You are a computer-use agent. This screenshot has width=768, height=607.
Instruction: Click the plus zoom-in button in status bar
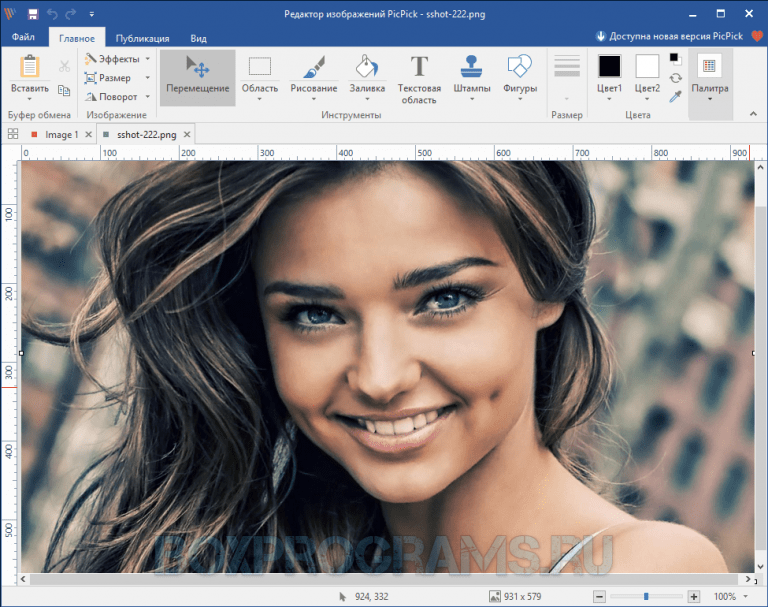pos(694,596)
